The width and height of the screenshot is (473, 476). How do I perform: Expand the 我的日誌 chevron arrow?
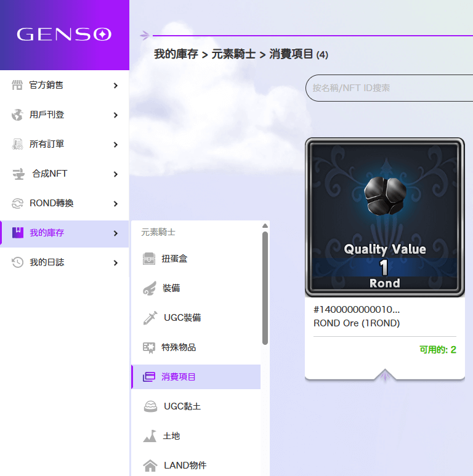tap(116, 263)
